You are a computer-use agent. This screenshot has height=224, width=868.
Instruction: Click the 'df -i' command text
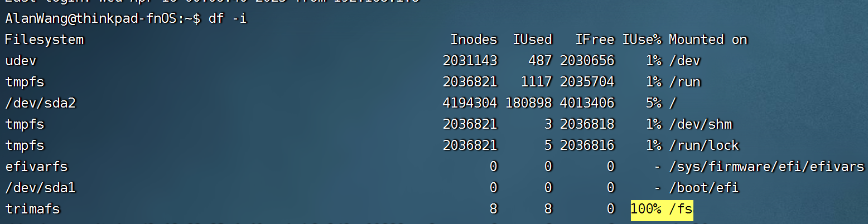(x=228, y=18)
